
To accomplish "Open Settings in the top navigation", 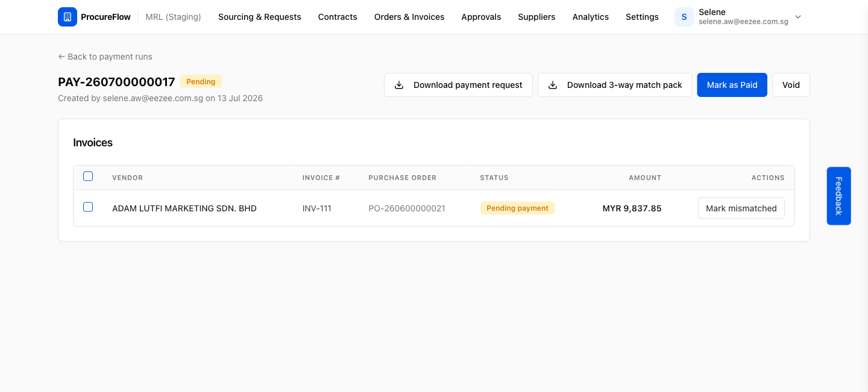I will pos(642,17).
